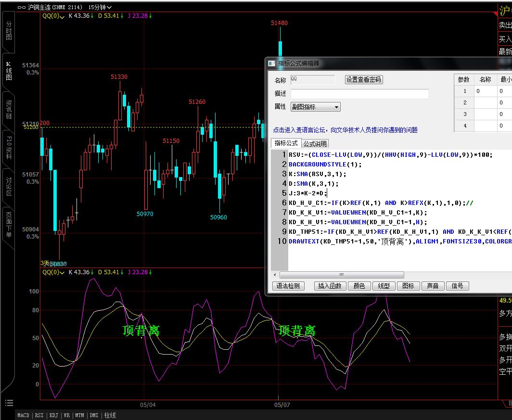Open the hamburger list icon at bottom left
This screenshot has height=420, width=512.
pos(9,403)
